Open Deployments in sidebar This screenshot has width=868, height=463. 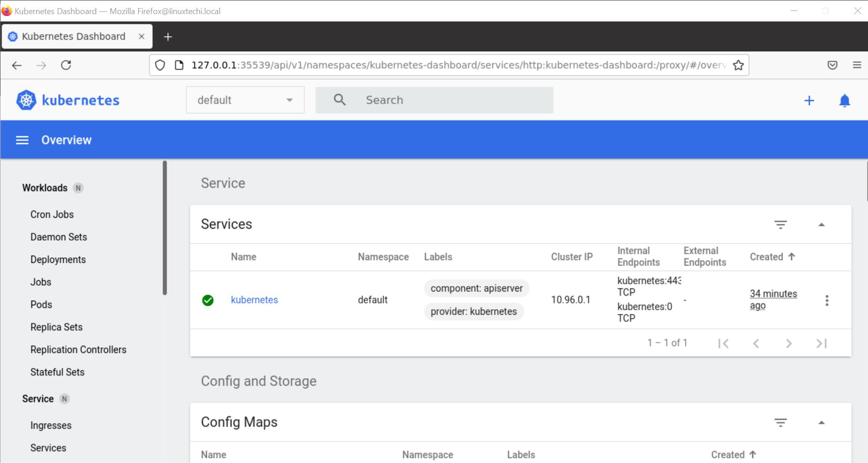point(58,260)
